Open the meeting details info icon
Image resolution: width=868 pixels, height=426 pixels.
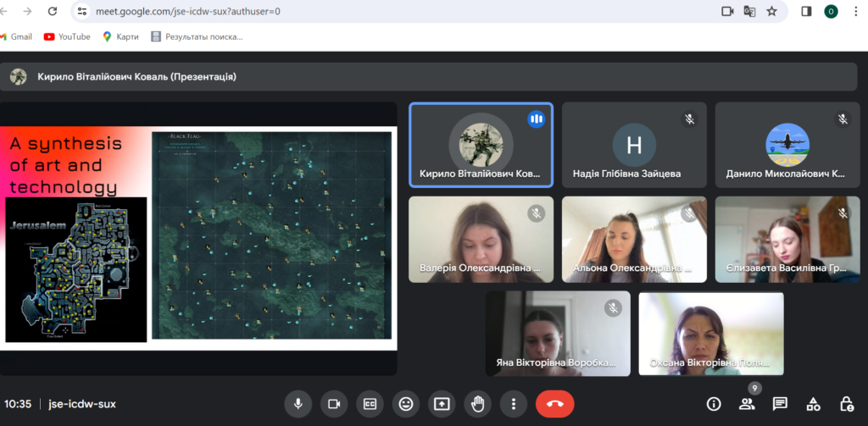tap(714, 403)
